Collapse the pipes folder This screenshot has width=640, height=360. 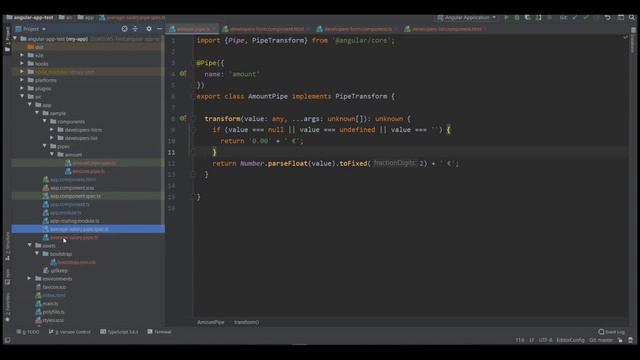pyautogui.click(x=45, y=146)
